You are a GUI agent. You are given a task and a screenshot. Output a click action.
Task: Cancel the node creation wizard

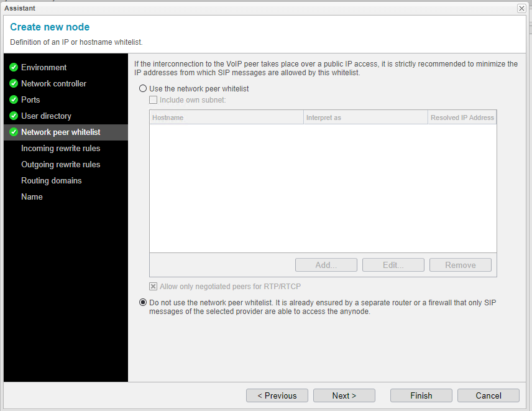click(x=488, y=395)
